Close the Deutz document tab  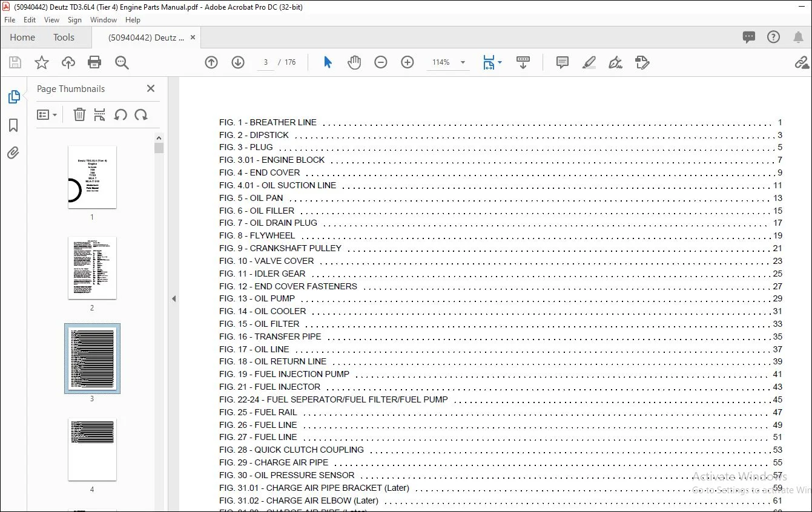[193, 38]
